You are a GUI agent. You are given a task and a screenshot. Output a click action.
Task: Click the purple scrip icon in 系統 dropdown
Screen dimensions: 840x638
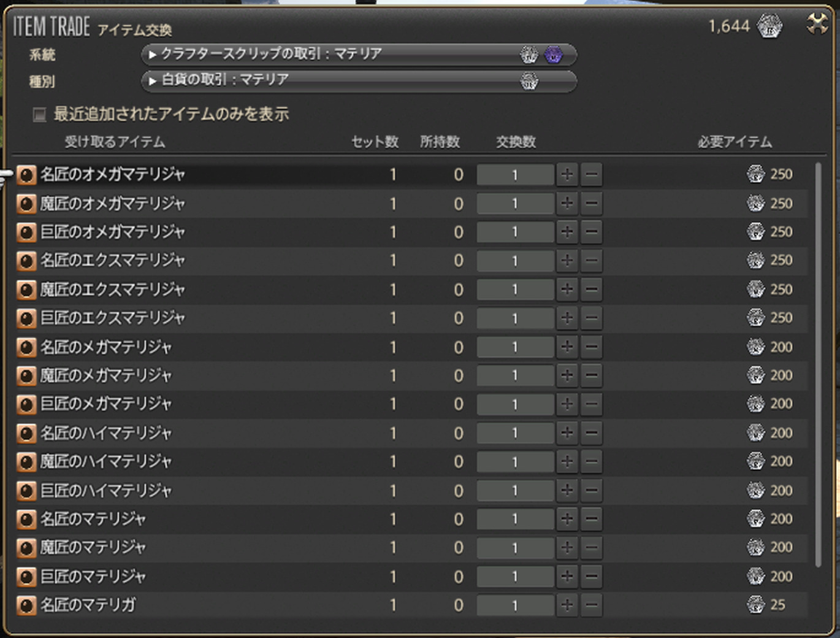(554, 55)
